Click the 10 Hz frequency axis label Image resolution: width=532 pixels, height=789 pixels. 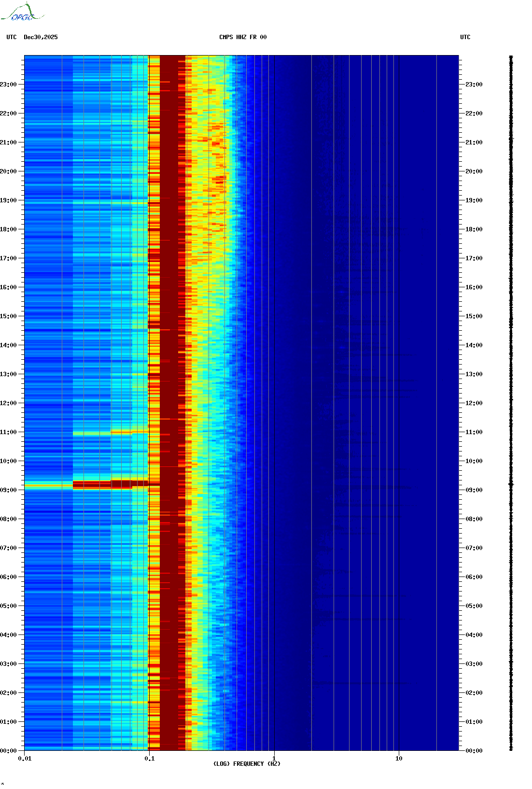[399, 759]
